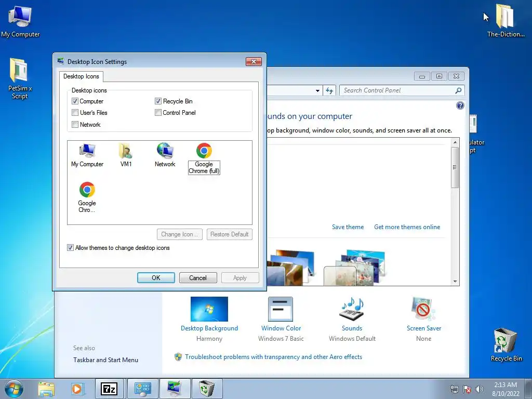Open My Computer on the desktop

pyautogui.click(x=20, y=22)
